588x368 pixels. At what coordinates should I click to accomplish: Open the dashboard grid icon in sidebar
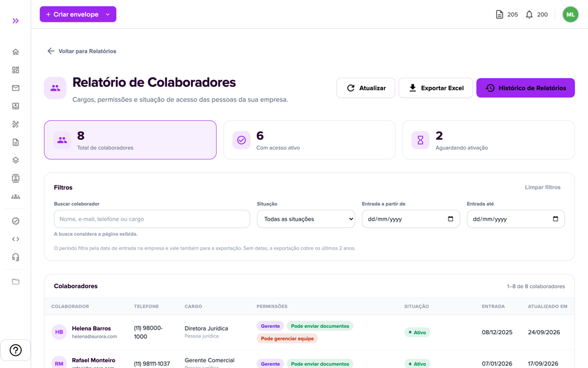(x=16, y=70)
